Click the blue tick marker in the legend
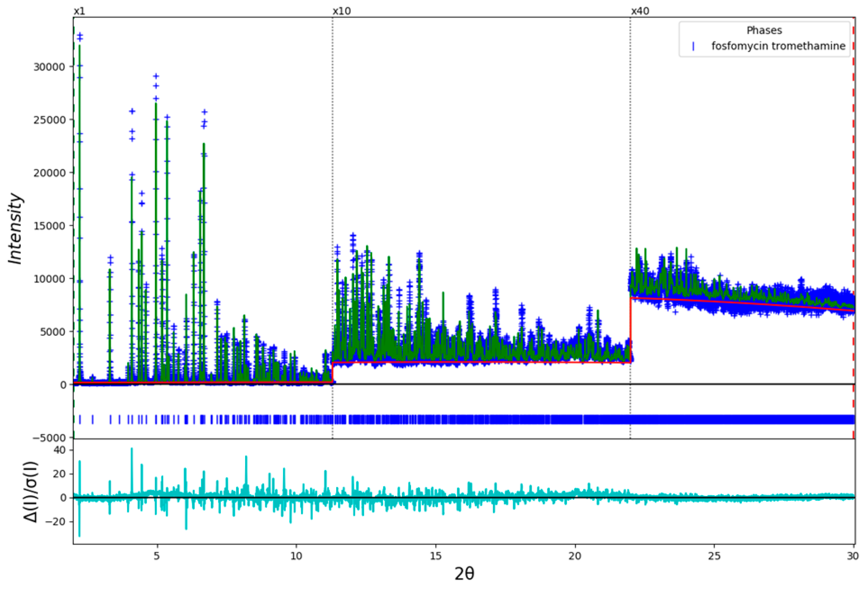Image resolution: width=868 pixels, height=590 pixels. [x=693, y=46]
